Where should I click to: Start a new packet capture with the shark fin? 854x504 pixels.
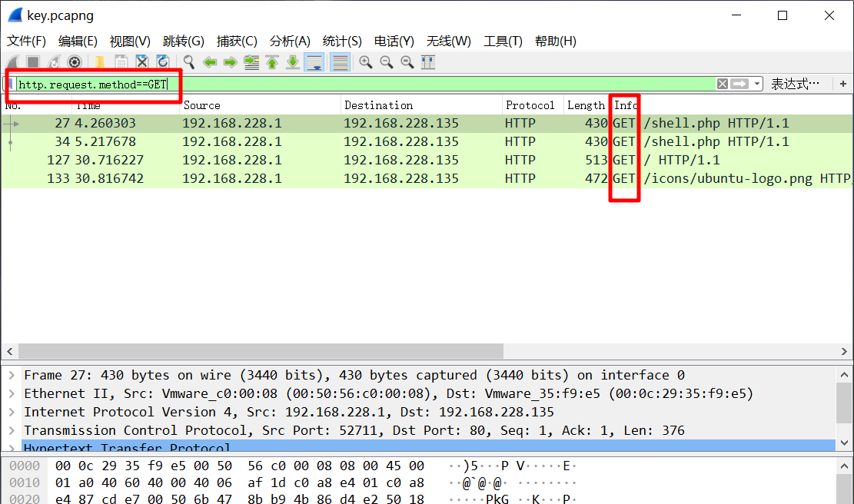(13, 62)
